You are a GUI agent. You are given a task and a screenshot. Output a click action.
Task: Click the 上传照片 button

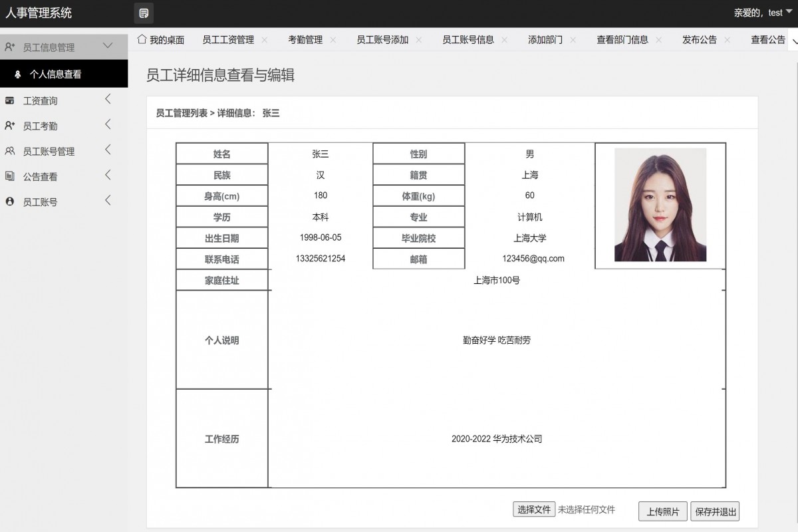click(662, 511)
